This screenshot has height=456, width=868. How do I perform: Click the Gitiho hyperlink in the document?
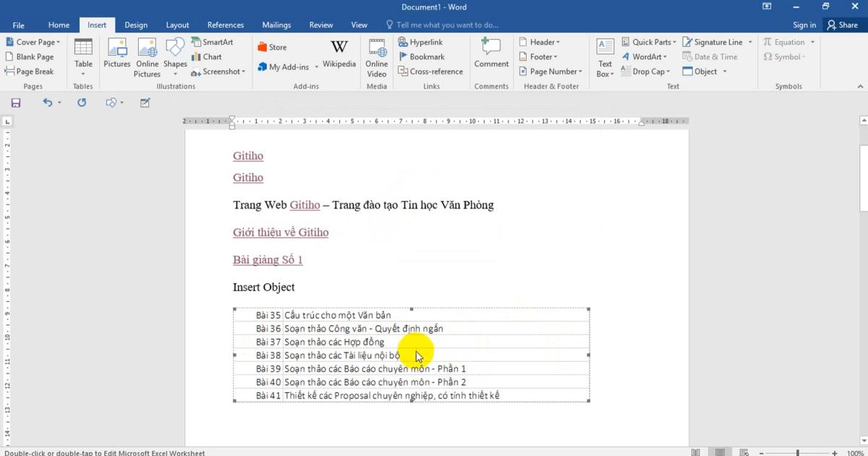(x=248, y=156)
